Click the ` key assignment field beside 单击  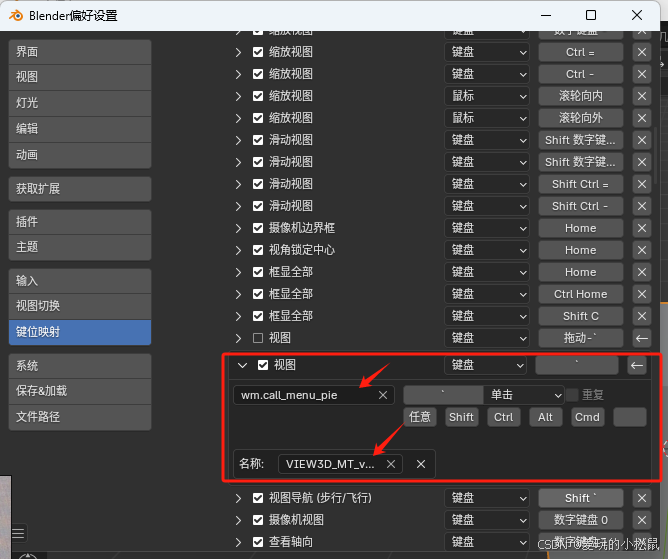pyautogui.click(x=443, y=395)
